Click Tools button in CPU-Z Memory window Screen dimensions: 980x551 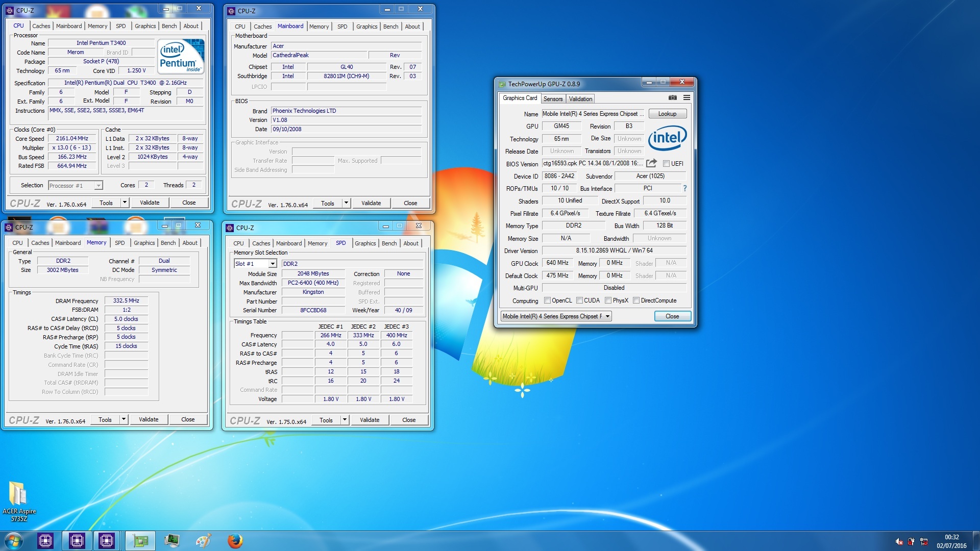click(x=105, y=419)
